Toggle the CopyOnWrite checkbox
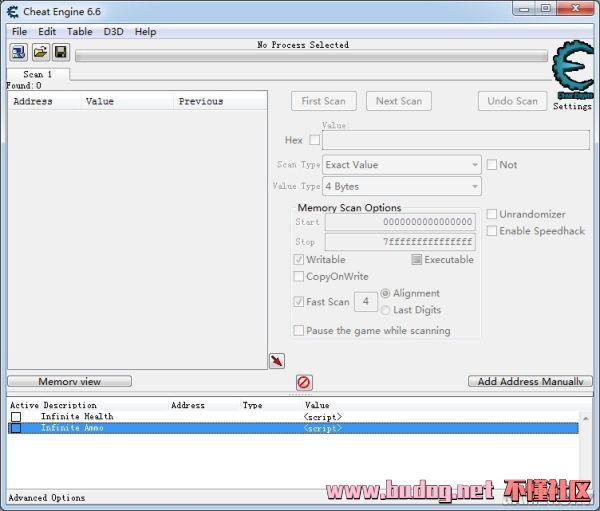This screenshot has width=600, height=511. [298, 276]
